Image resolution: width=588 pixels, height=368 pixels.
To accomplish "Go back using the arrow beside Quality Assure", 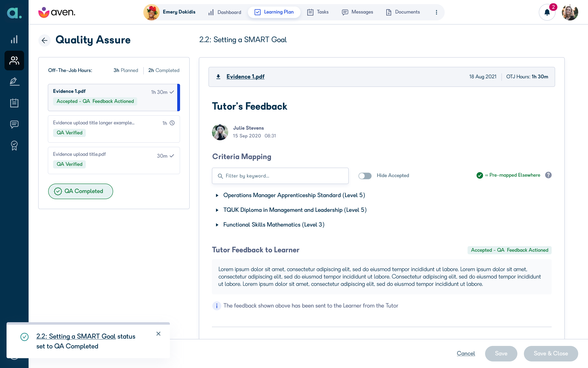I will click(45, 40).
